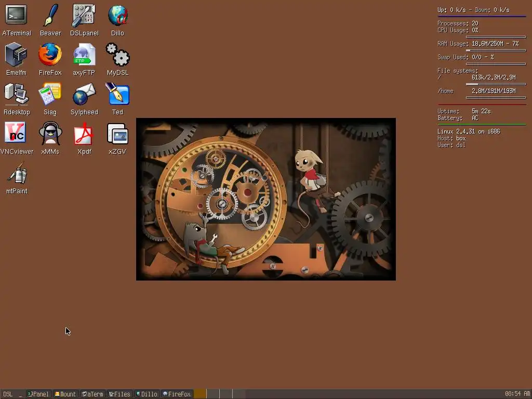Click the 'Linux 2.4.31 on i686' text
The height and width of the screenshot is (399, 532).
pyautogui.click(x=469, y=131)
